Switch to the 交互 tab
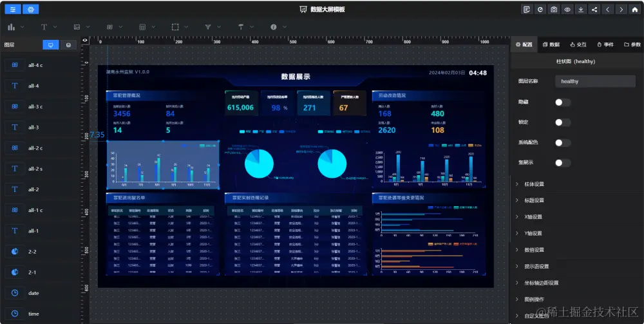Image resolution: width=644 pixels, height=324 pixels. (x=578, y=44)
